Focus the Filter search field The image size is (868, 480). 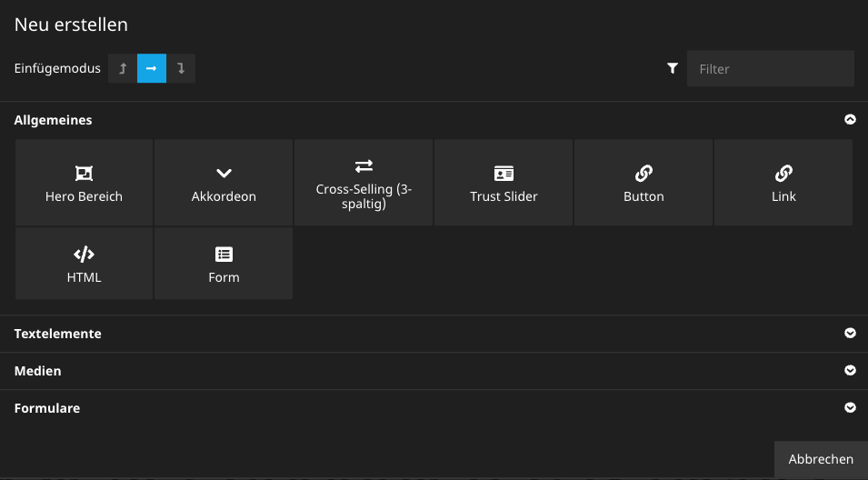click(770, 68)
